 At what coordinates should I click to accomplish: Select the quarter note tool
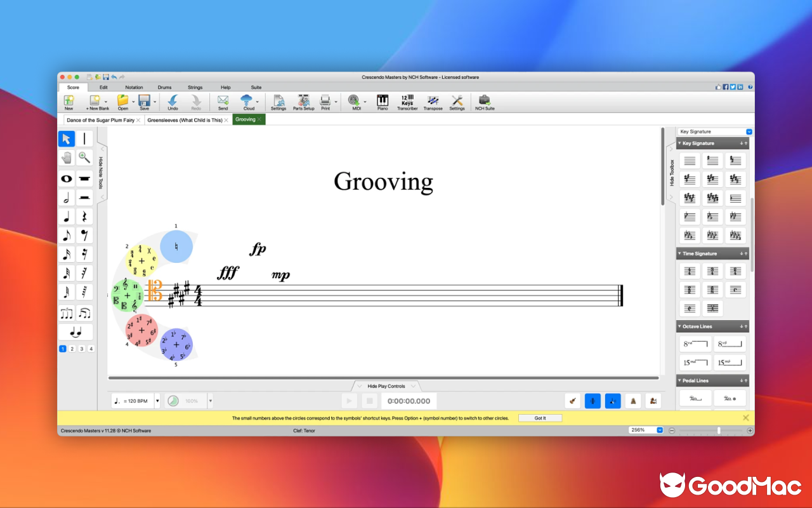(66, 216)
